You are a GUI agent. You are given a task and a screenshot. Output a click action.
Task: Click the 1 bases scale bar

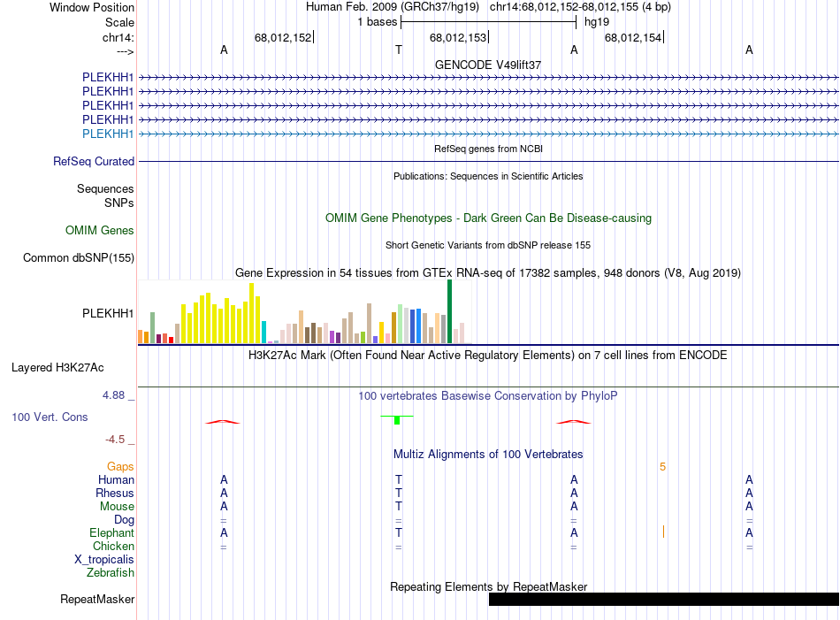click(488, 22)
